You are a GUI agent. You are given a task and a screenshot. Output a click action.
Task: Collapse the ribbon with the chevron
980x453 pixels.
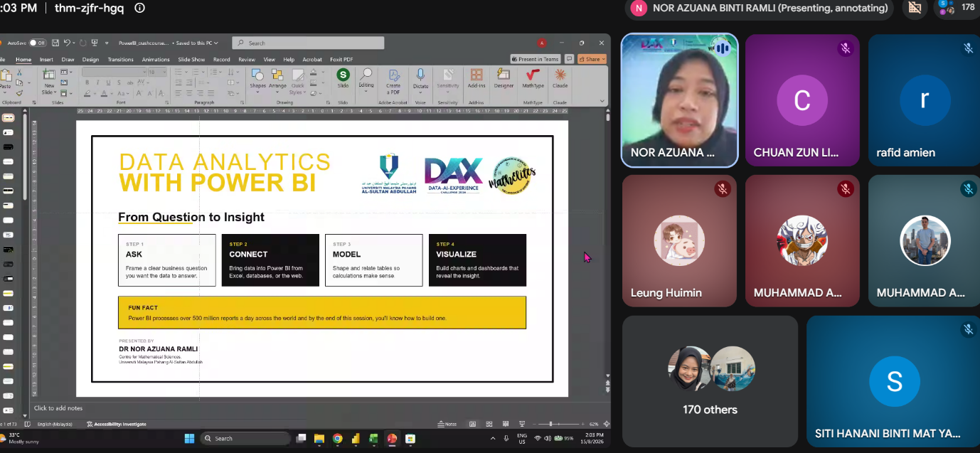coord(602,102)
